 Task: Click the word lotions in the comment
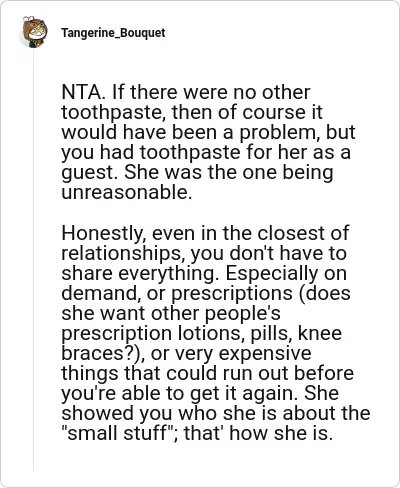pos(206,333)
